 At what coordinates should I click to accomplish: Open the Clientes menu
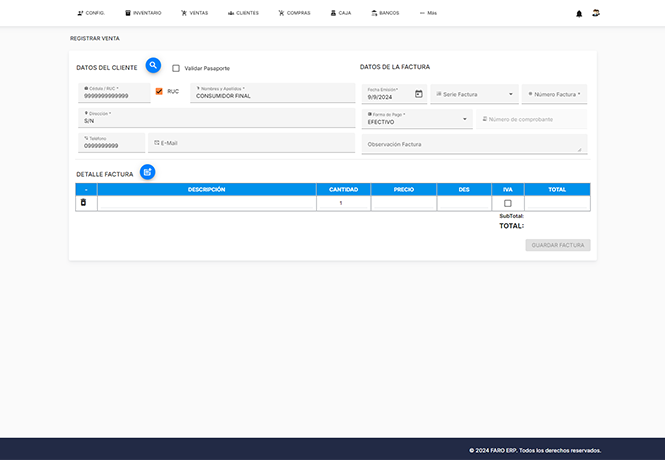tap(243, 13)
